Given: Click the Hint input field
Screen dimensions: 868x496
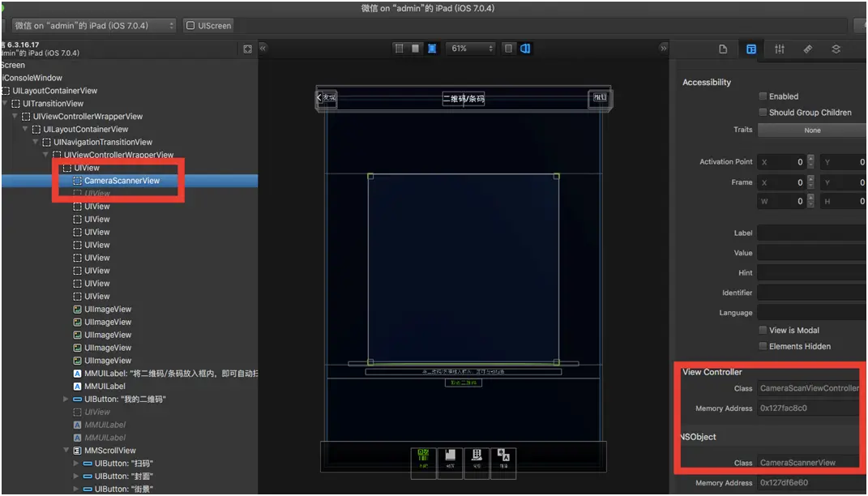Looking at the screenshot, I should coord(812,273).
